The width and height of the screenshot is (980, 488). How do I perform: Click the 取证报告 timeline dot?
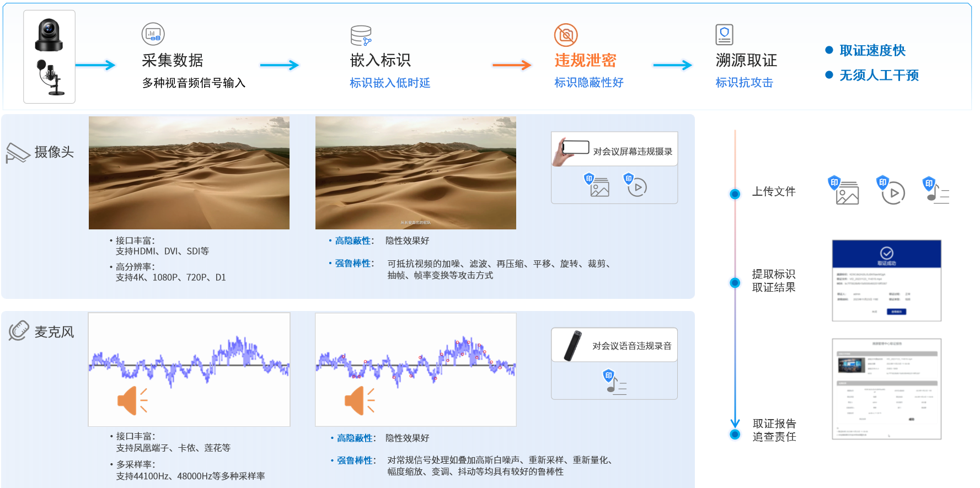pyautogui.click(x=735, y=434)
